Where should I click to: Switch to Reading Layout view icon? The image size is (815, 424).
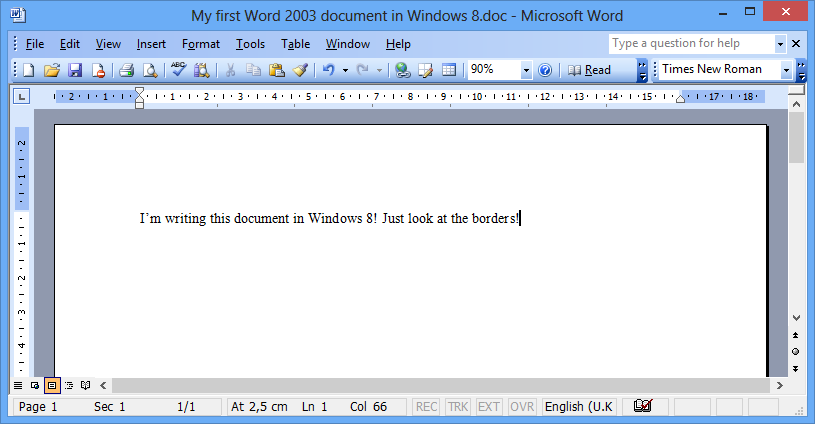(86, 386)
